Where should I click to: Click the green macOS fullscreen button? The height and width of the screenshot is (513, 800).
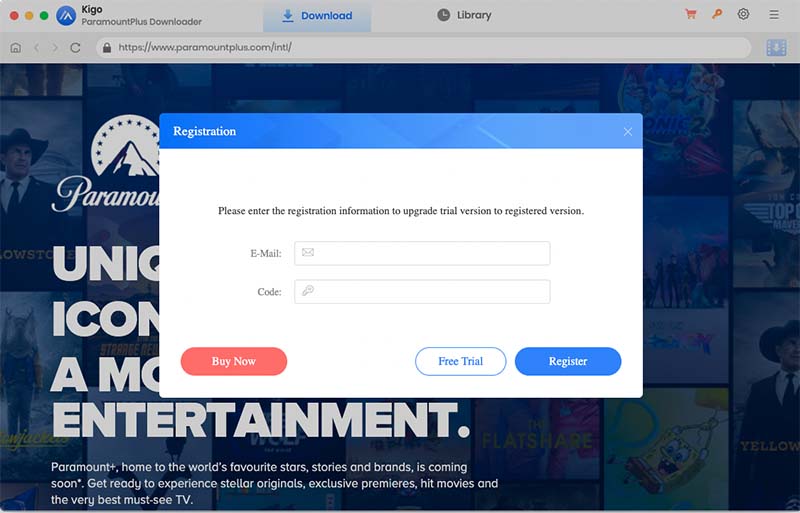[x=44, y=16]
